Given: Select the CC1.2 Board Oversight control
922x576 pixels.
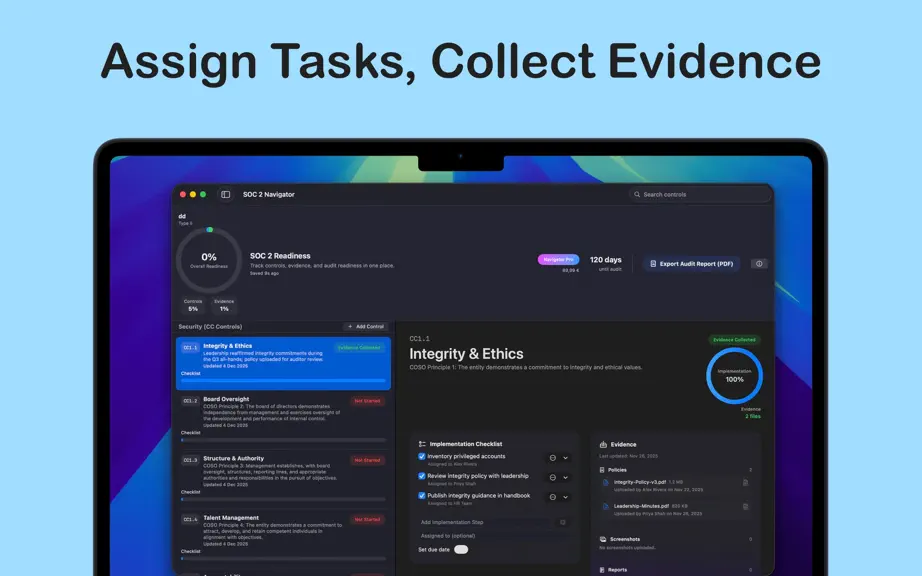Looking at the screenshot, I should (283, 418).
